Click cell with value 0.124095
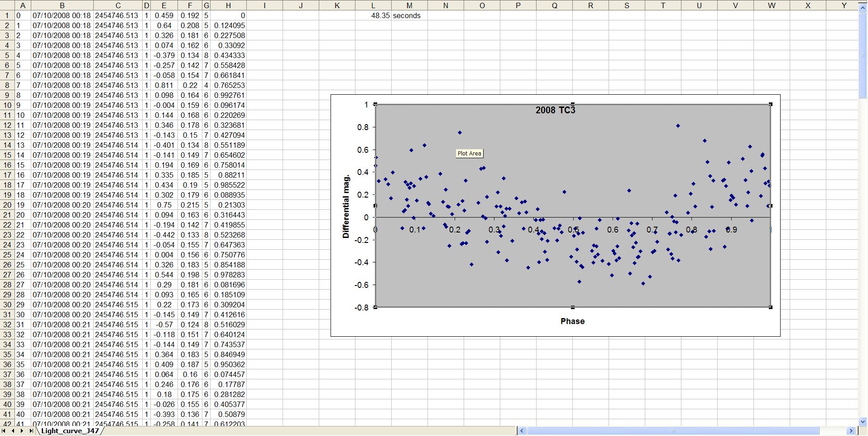The height and width of the screenshot is (436, 868). 228,25
